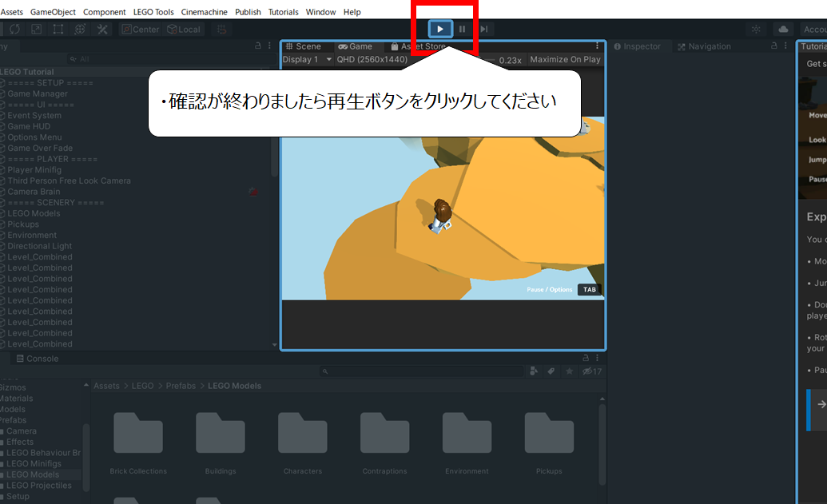
Task: Open Collab sun icon in toolbar
Action: click(x=757, y=30)
